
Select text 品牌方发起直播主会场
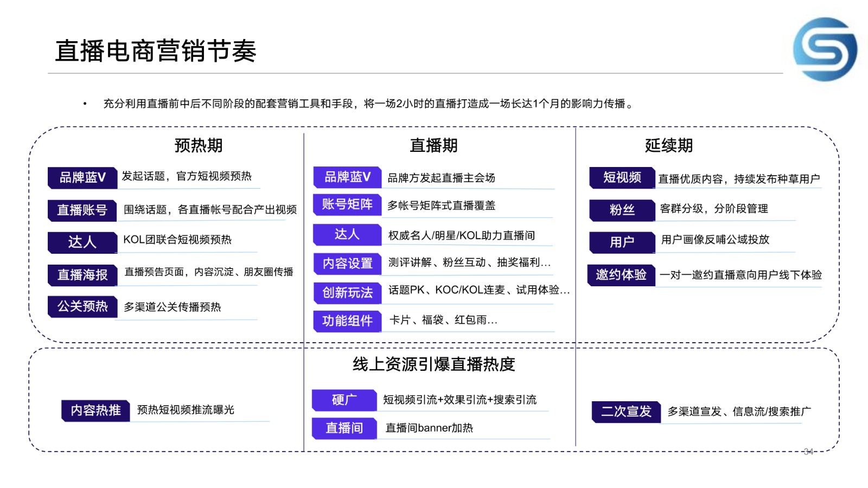pyautogui.click(x=441, y=178)
